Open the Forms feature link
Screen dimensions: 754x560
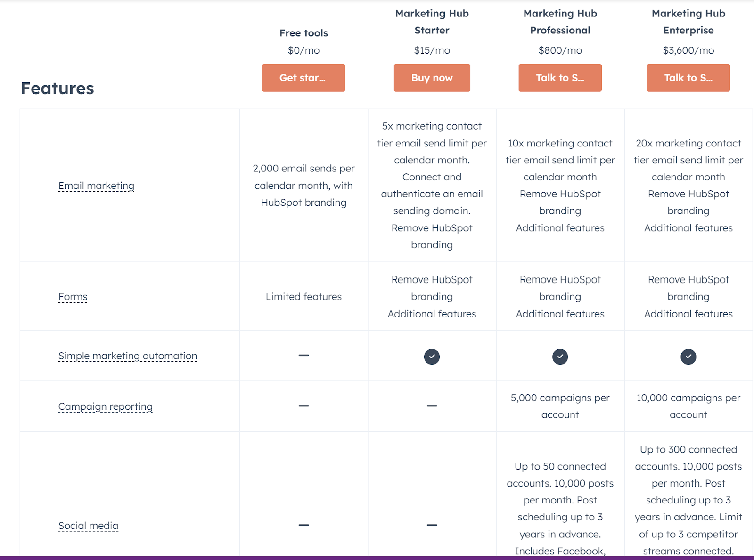(x=73, y=297)
